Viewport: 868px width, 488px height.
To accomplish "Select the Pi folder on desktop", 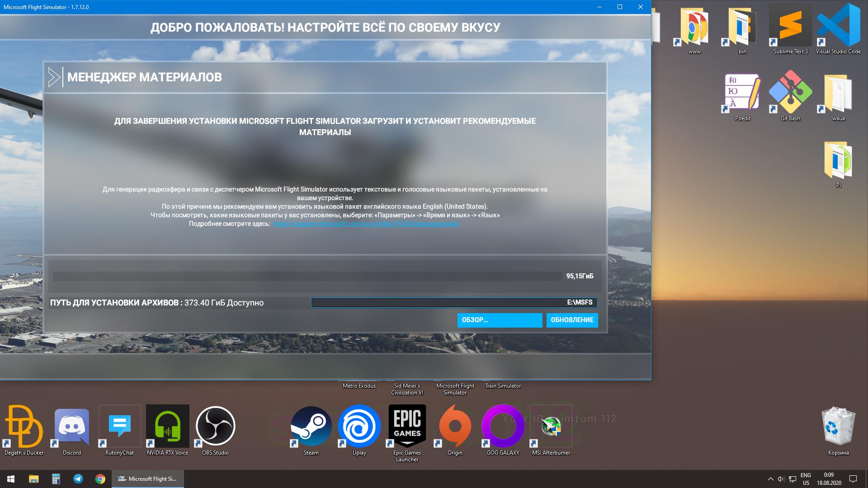I will 839,164.
